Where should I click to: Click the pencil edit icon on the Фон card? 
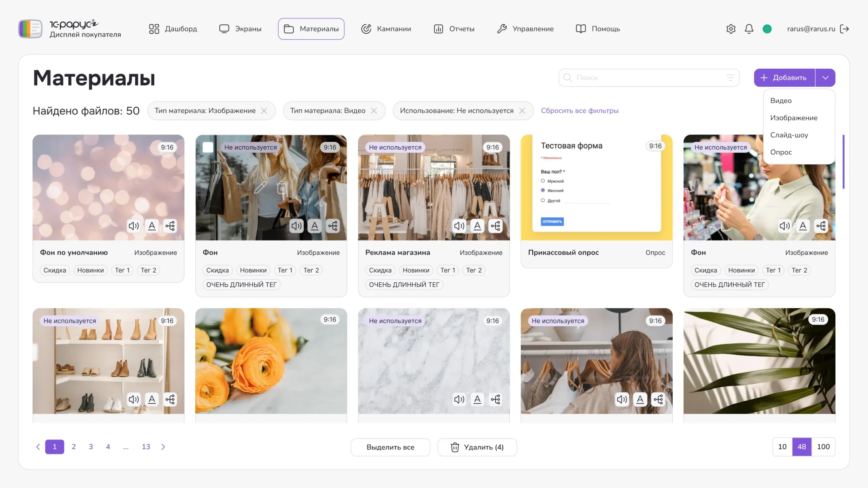(x=260, y=187)
